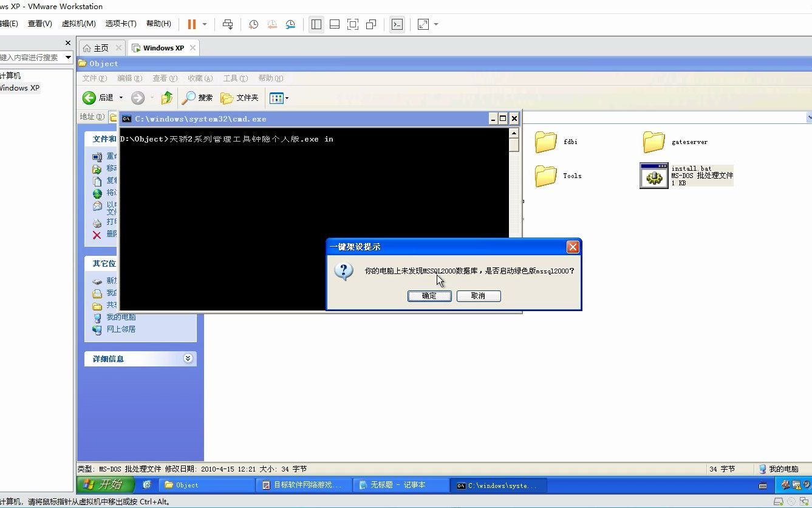Open the snapshot manager

tap(290, 24)
